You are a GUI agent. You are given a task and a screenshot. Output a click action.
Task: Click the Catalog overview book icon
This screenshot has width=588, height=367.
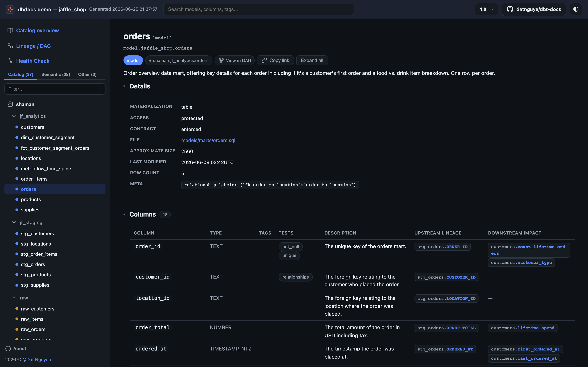coord(10,30)
